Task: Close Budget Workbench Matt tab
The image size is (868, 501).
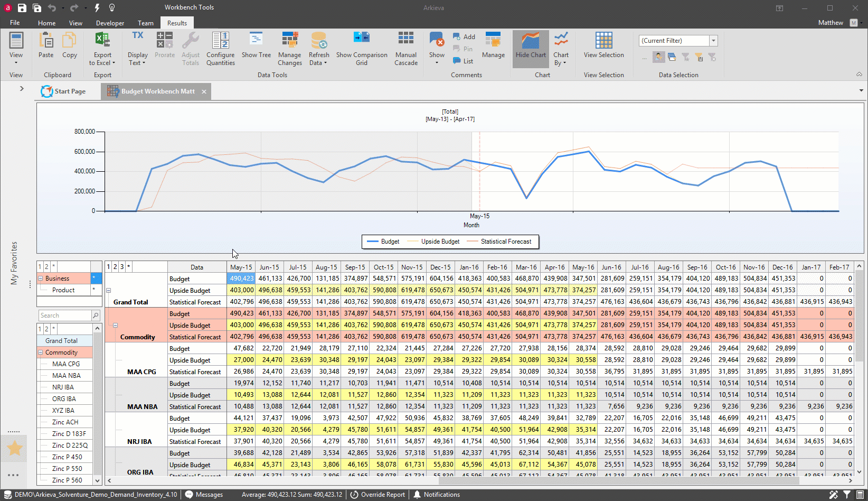Action: point(204,91)
